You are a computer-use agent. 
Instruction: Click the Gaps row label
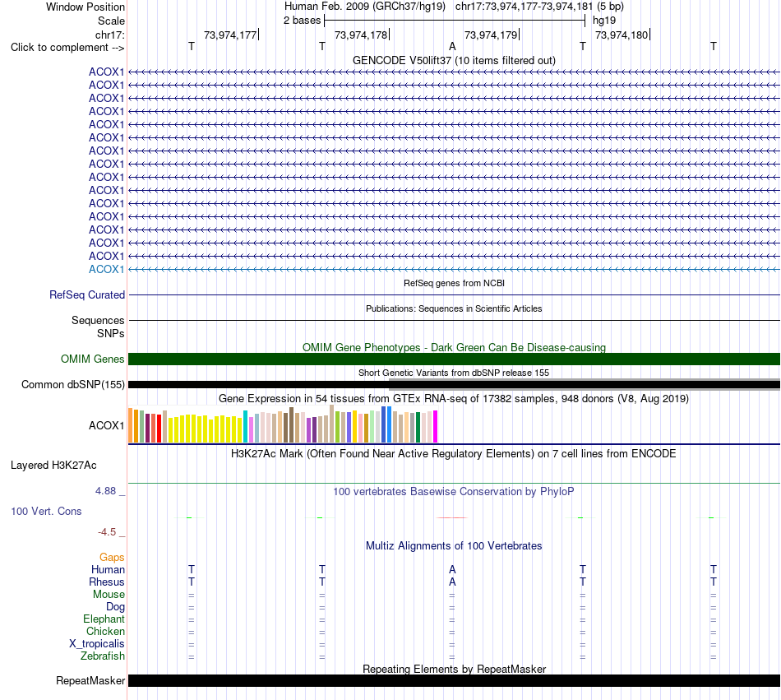pos(112,557)
